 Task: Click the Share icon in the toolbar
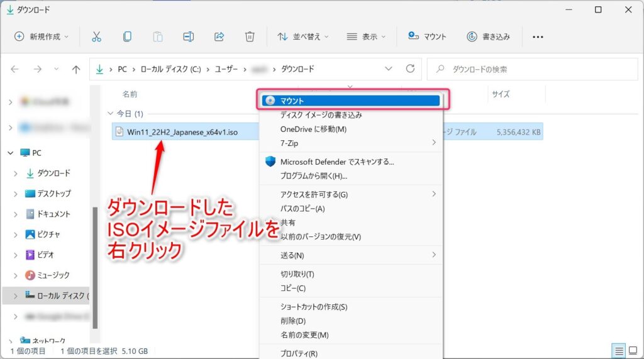point(219,36)
